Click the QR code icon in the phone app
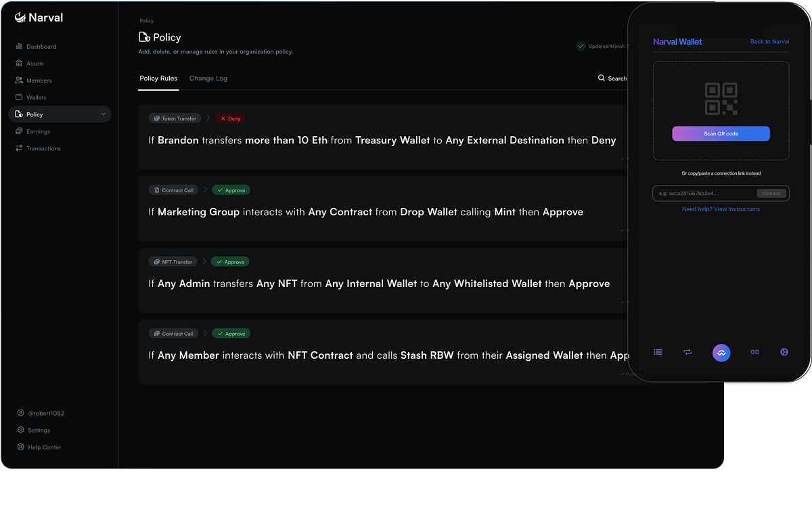This screenshot has height=526, width=812. (721, 99)
